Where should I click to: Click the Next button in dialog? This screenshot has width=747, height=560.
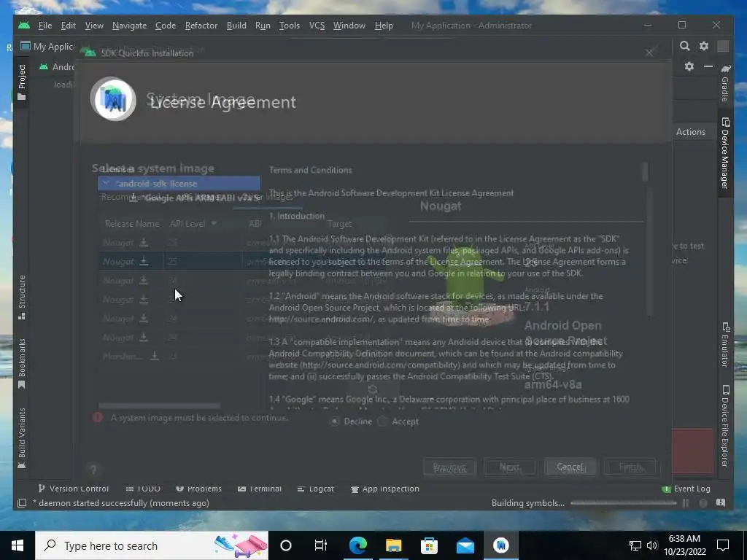click(510, 467)
